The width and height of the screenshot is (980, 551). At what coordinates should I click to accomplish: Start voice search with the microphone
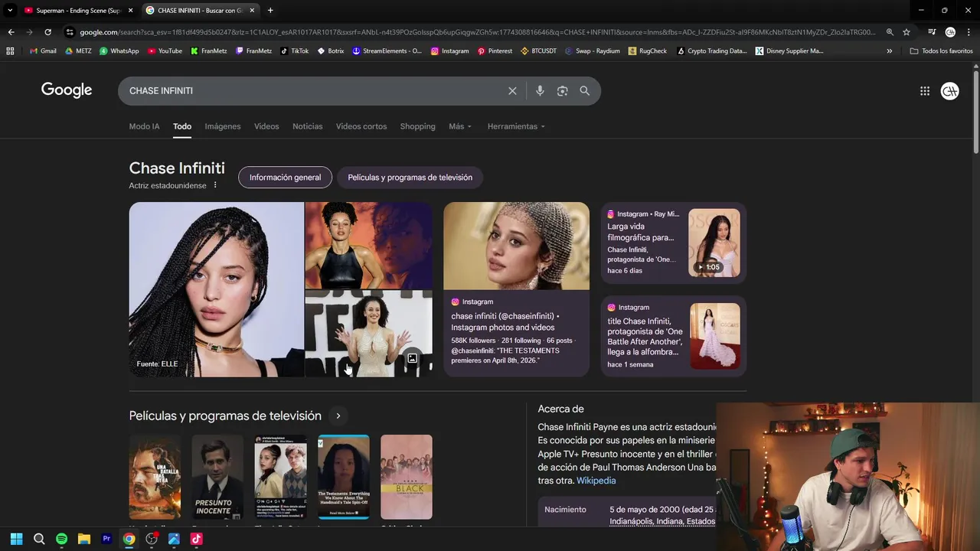(540, 90)
